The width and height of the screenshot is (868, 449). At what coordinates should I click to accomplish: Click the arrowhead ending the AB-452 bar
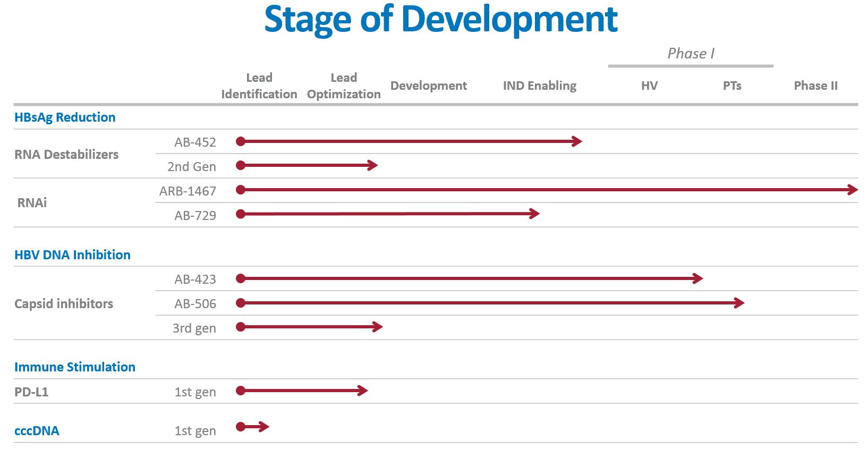577,141
